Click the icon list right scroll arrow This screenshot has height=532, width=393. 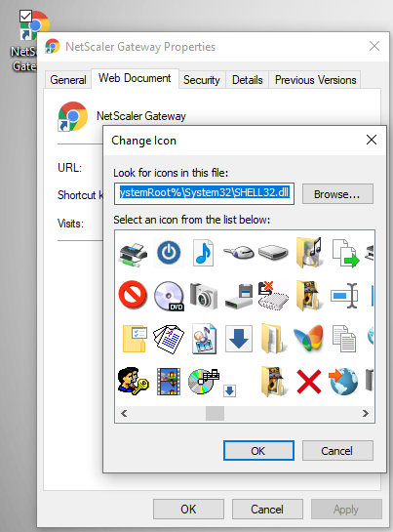click(365, 413)
